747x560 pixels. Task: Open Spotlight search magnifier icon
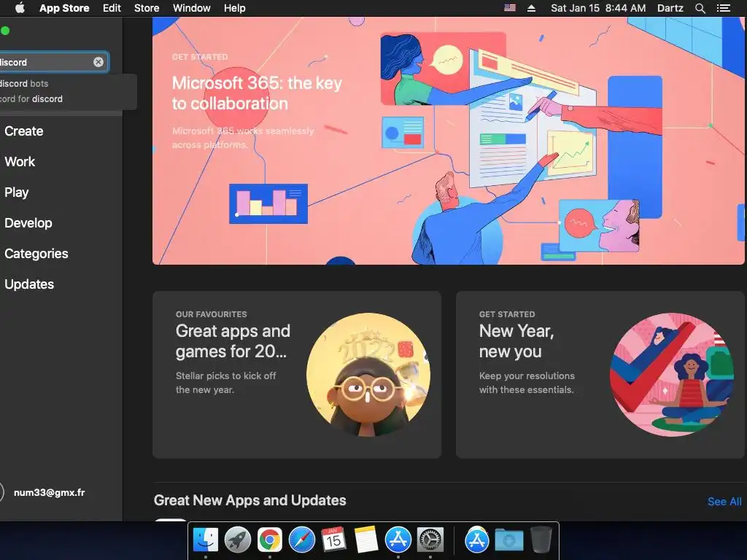(x=700, y=8)
